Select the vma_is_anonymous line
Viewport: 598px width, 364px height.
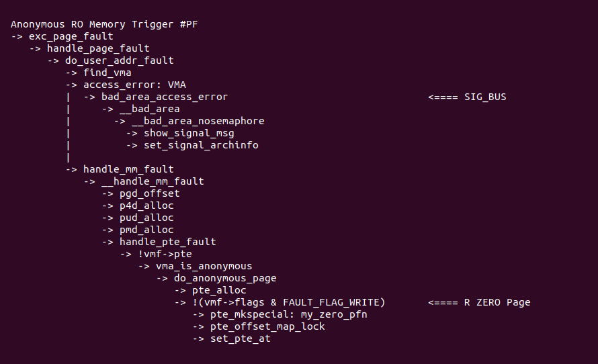tap(204, 266)
